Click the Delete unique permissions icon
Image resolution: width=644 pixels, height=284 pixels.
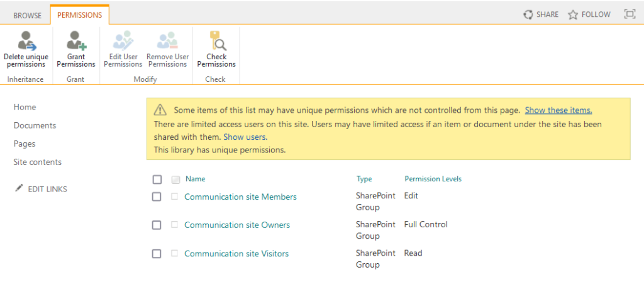27,41
